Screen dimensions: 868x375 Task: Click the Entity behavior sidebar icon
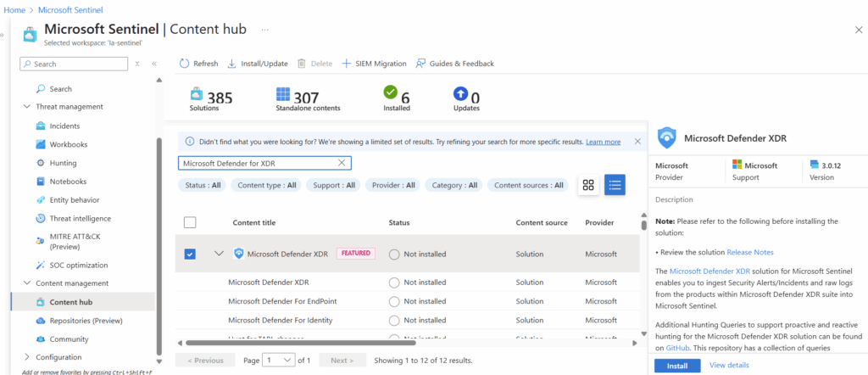pyautogui.click(x=41, y=200)
